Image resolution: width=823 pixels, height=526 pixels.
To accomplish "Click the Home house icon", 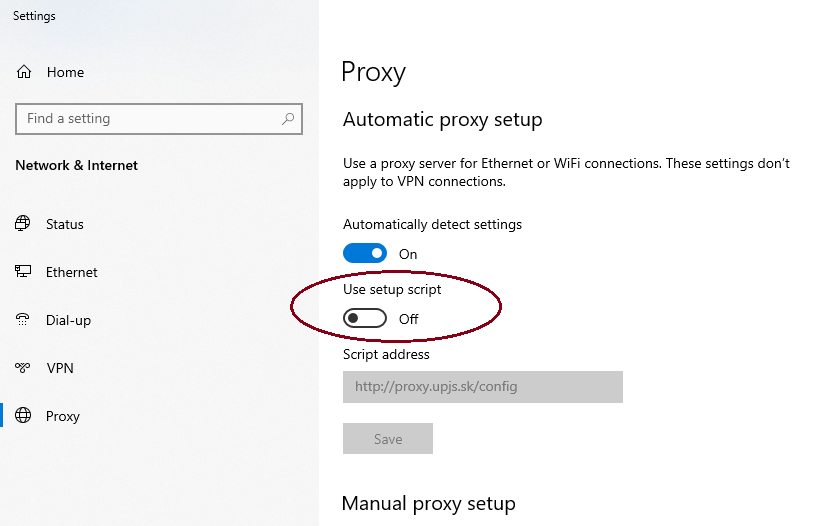I will click(24, 72).
